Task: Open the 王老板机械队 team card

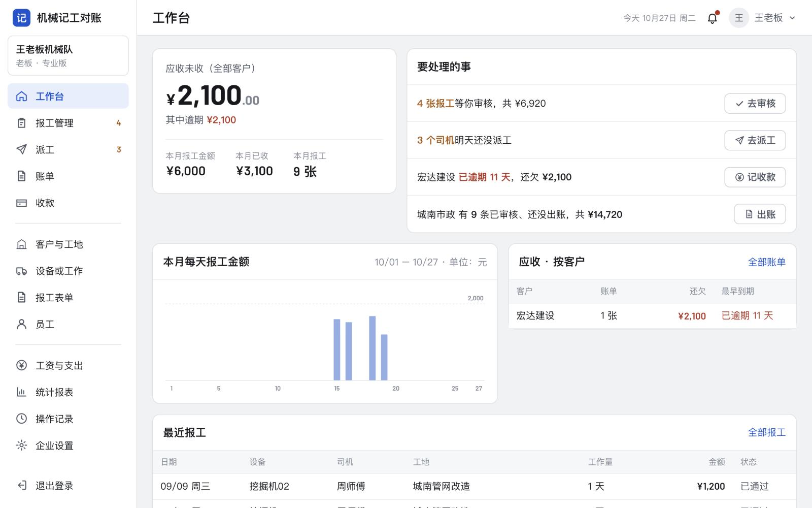Action: coord(68,55)
